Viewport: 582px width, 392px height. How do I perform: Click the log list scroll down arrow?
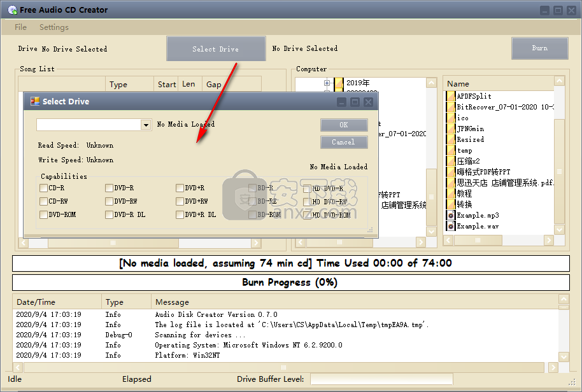[x=564, y=356]
